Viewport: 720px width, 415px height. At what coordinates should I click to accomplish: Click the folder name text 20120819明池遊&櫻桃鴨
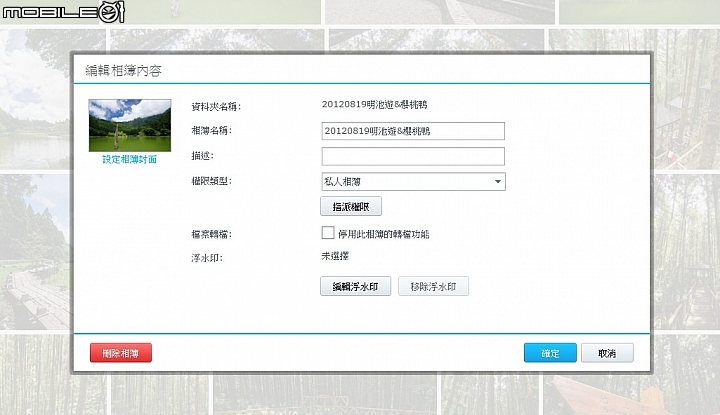[374, 105]
